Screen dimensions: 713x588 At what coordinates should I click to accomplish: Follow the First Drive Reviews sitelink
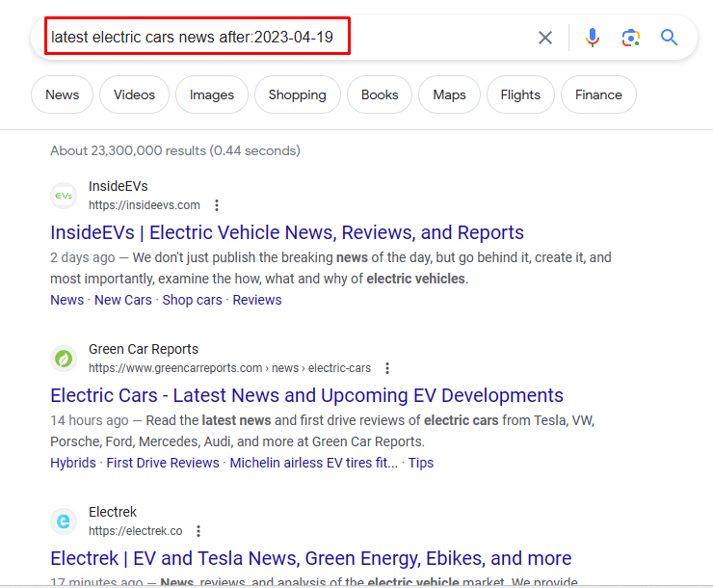(163, 463)
